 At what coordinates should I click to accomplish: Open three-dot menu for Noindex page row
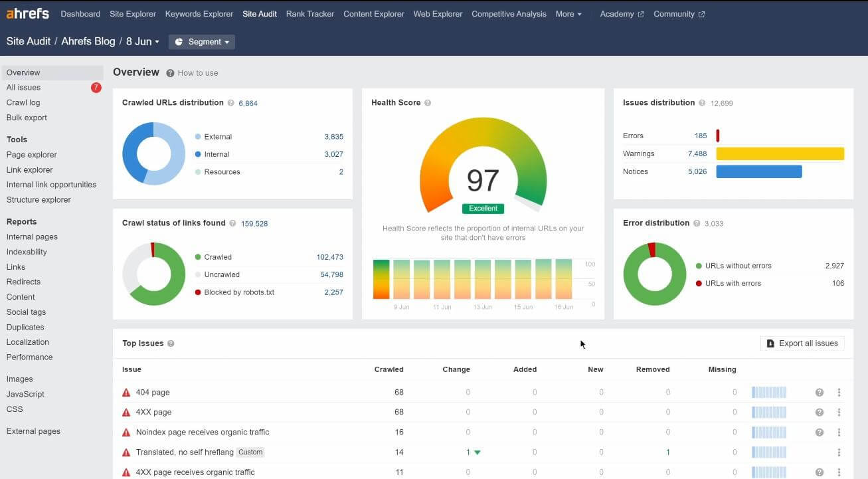pos(839,432)
